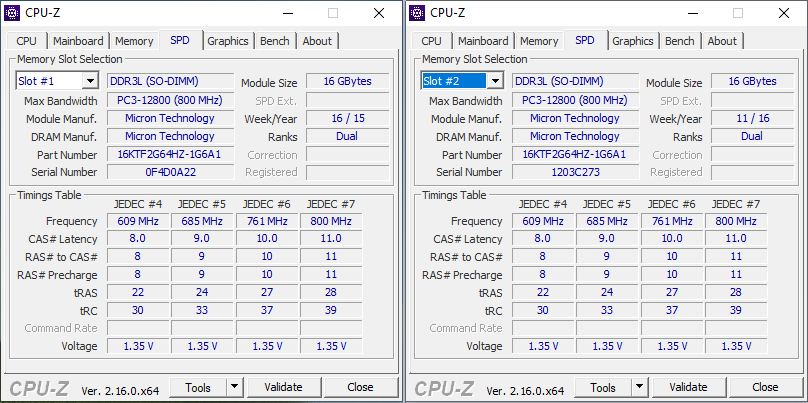The image size is (808, 403).
Task: Click the CPU-Z app icon in right window title bar
Action: (417, 13)
